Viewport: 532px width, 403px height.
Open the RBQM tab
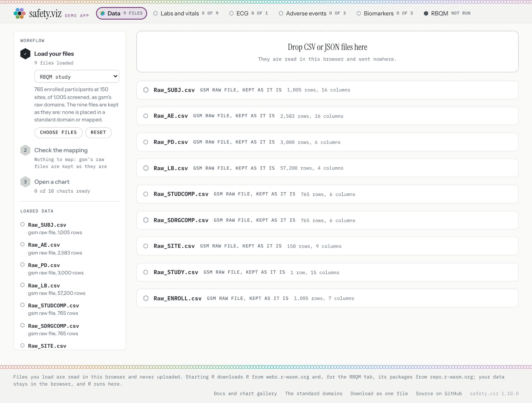(447, 13)
